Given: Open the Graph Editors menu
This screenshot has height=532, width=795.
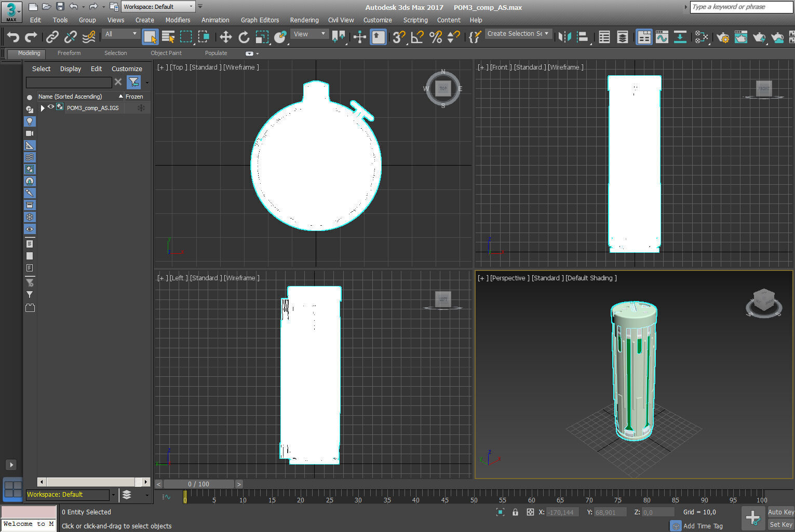Looking at the screenshot, I should coord(260,20).
